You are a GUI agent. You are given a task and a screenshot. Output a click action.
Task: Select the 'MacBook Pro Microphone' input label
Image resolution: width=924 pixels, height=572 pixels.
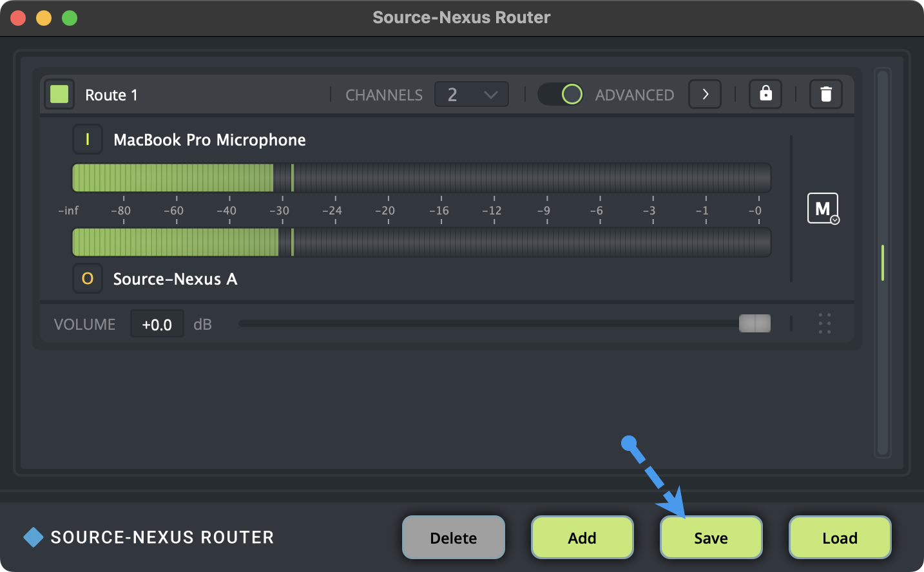[x=209, y=140]
